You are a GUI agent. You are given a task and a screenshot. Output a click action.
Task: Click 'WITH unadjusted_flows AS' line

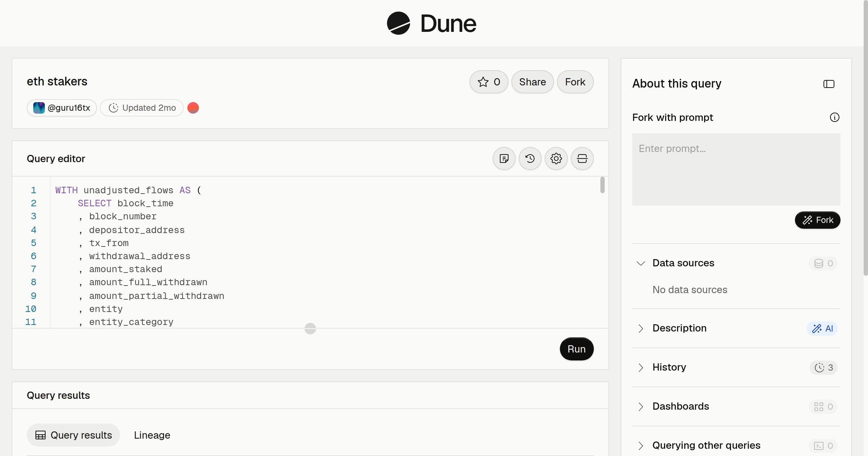pyautogui.click(x=128, y=190)
